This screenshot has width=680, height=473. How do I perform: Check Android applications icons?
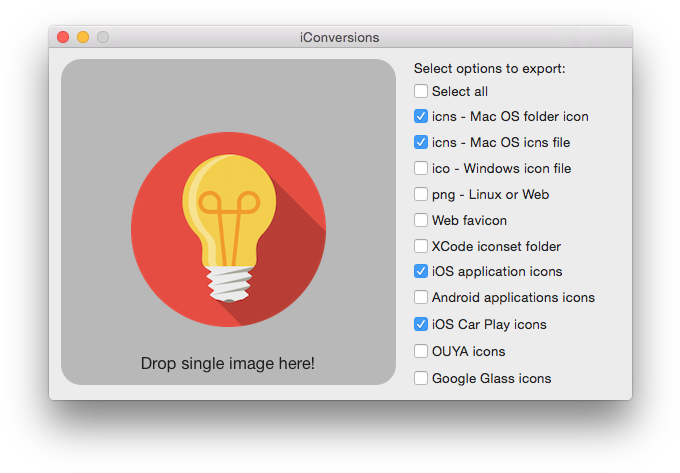(421, 297)
